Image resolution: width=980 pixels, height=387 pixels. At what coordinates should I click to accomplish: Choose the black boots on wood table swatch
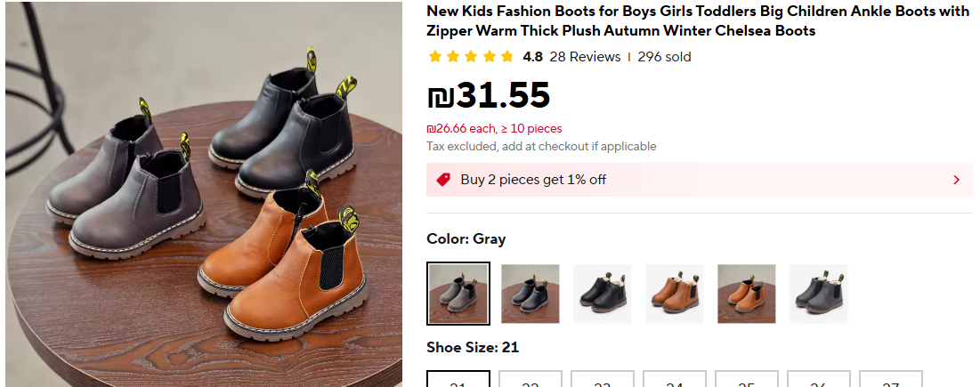(530, 294)
